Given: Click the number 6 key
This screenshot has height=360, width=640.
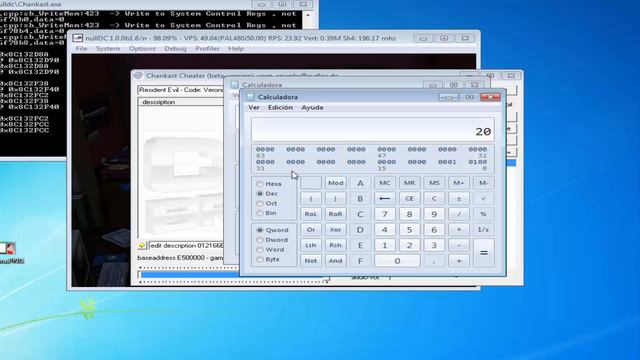Looking at the screenshot, I should coord(434,229).
